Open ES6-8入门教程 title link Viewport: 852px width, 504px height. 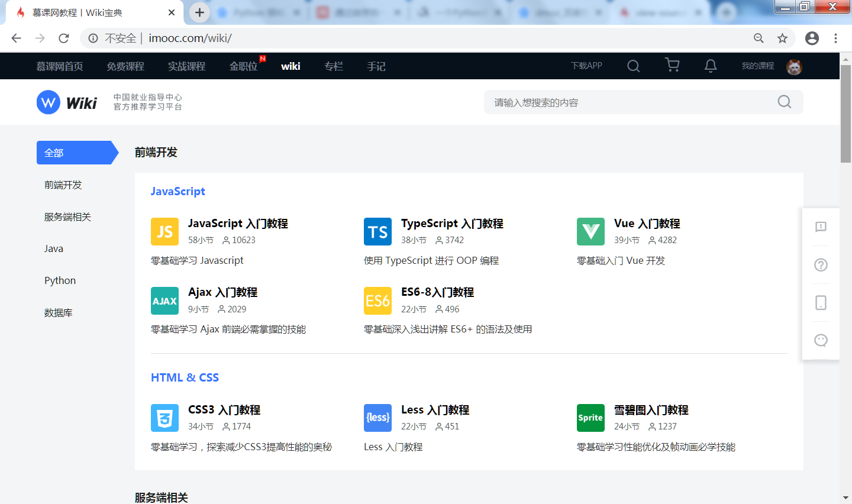[x=437, y=292]
